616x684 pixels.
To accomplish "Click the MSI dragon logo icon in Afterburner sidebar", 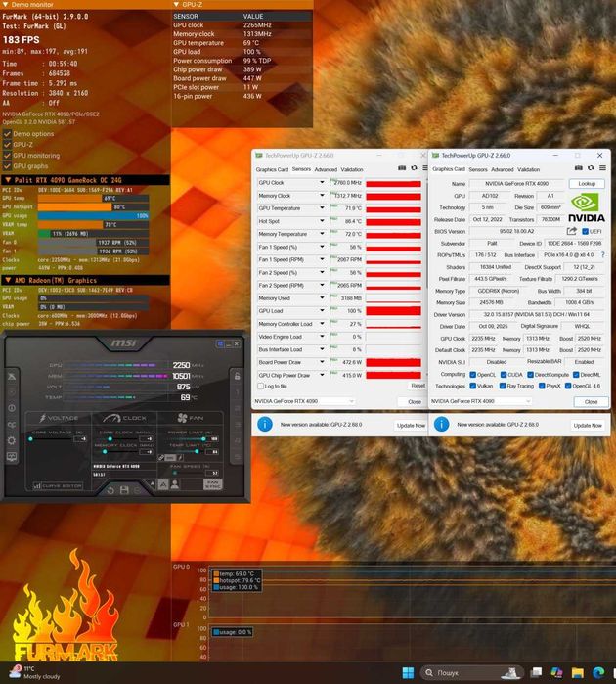I will pyautogui.click(x=12, y=376).
